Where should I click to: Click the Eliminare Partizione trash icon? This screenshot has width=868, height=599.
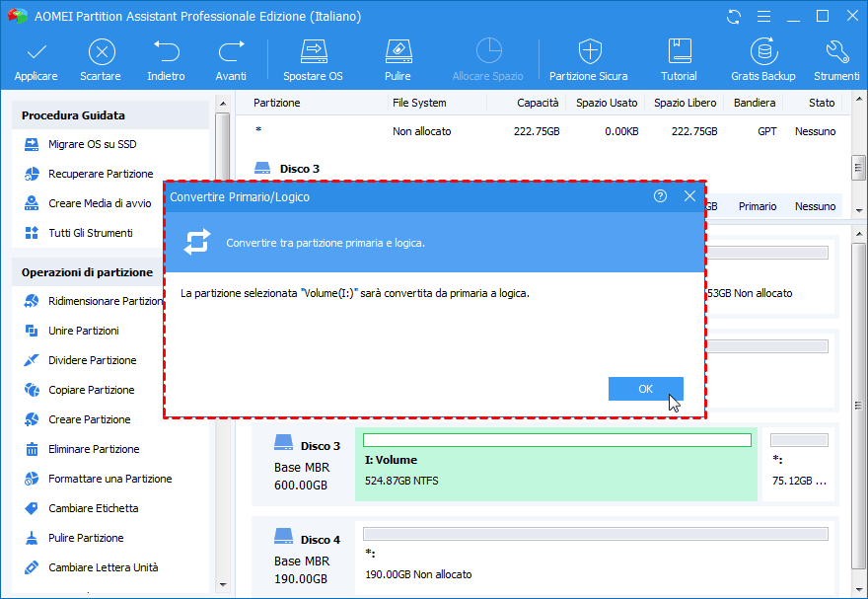coord(32,449)
